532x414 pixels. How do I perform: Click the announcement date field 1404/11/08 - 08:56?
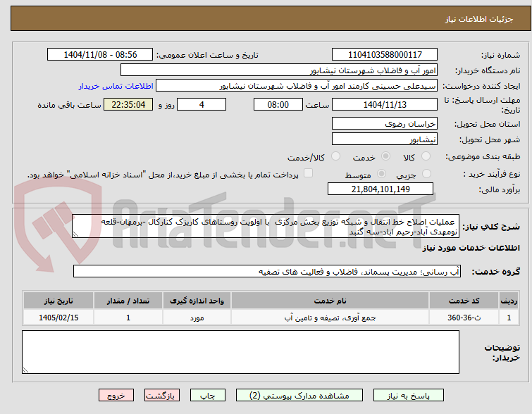point(100,55)
